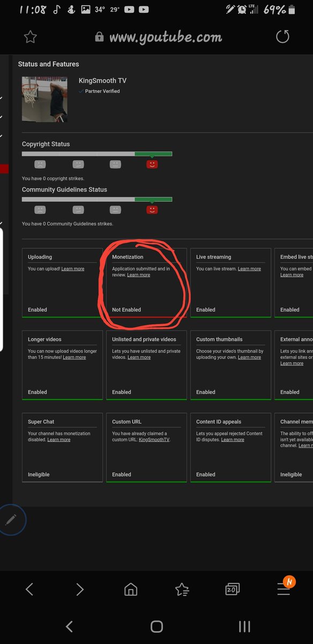313x644 pixels.
Task: Tap Android system back button
Action: pos(69,626)
